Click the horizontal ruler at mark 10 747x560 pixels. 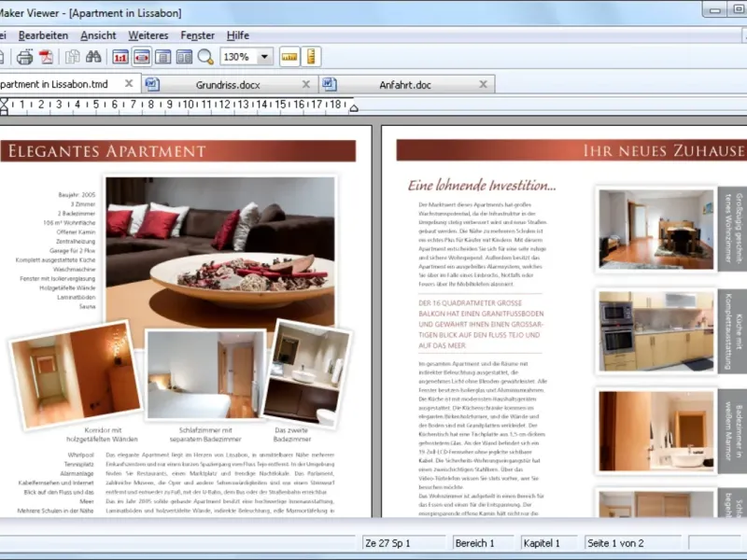click(x=189, y=105)
